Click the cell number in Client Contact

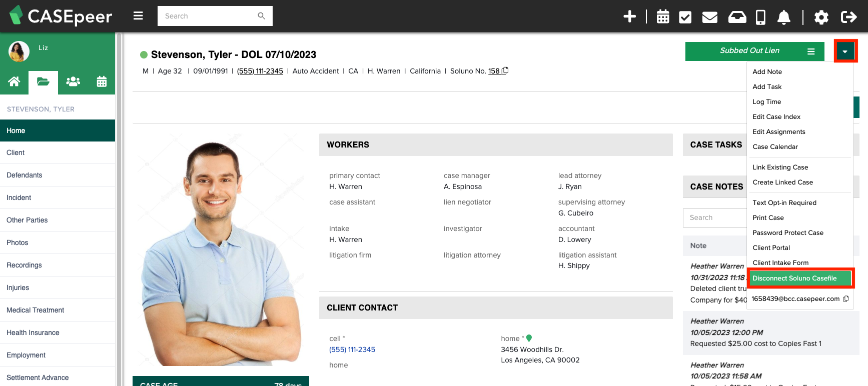352,349
